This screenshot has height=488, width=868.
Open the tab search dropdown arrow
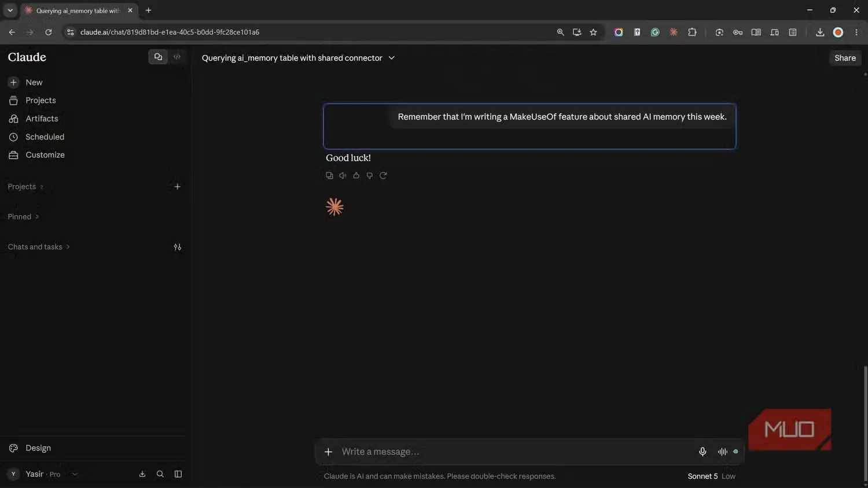10,10
